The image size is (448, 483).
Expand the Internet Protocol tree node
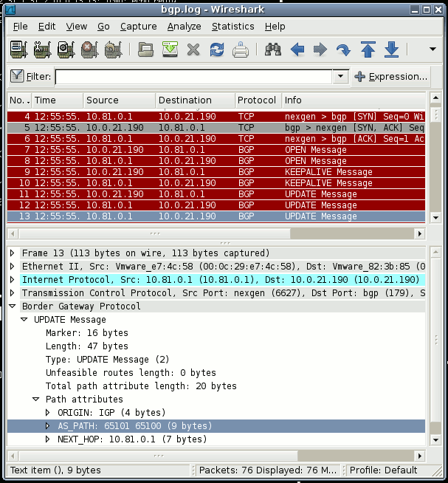click(13, 279)
